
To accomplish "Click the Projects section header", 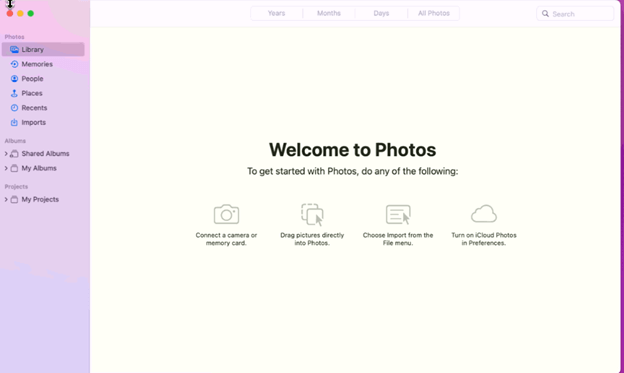I will [16, 187].
